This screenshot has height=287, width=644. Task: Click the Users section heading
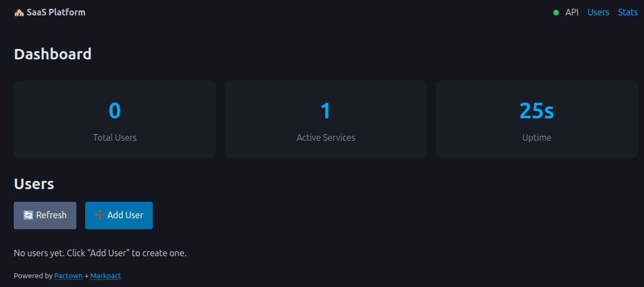[x=34, y=184]
